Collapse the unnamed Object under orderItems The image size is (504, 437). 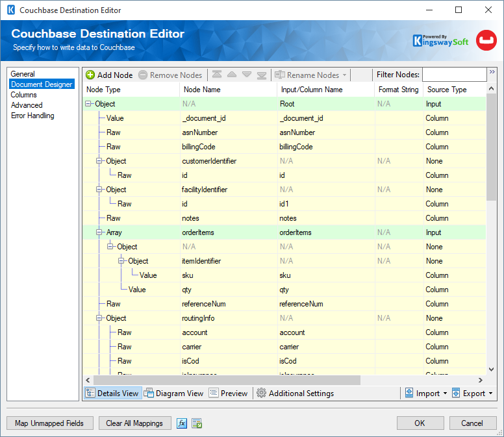click(x=110, y=247)
